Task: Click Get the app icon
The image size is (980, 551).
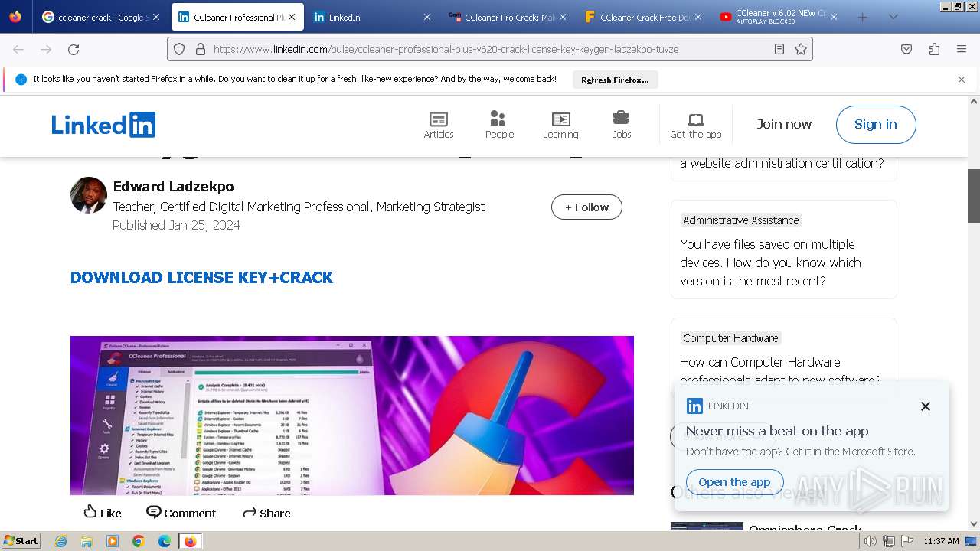Action: click(x=696, y=125)
